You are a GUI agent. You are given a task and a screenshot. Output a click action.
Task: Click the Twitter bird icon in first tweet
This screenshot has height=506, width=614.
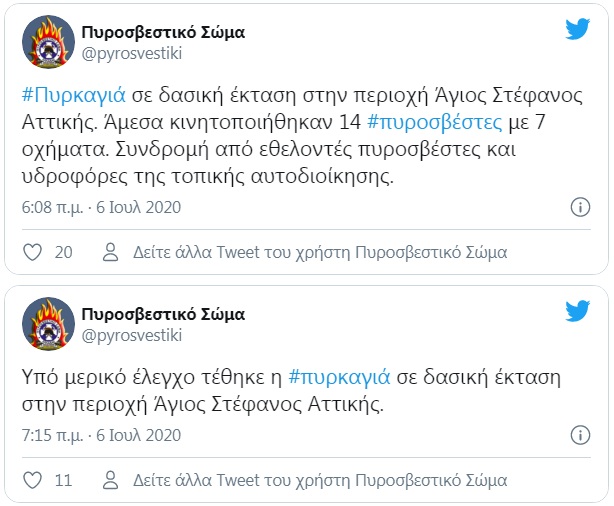tap(578, 29)
